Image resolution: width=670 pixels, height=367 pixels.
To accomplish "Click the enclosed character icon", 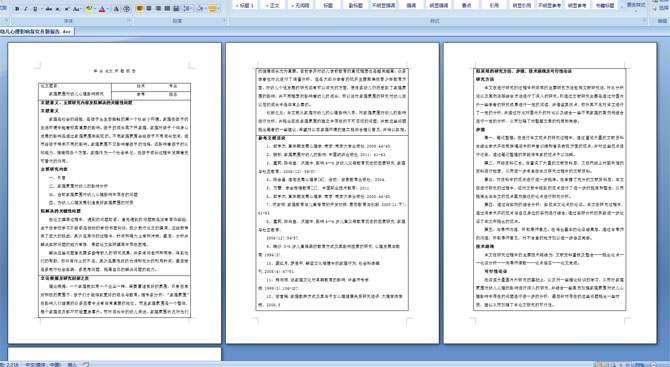I will point(126,9).
